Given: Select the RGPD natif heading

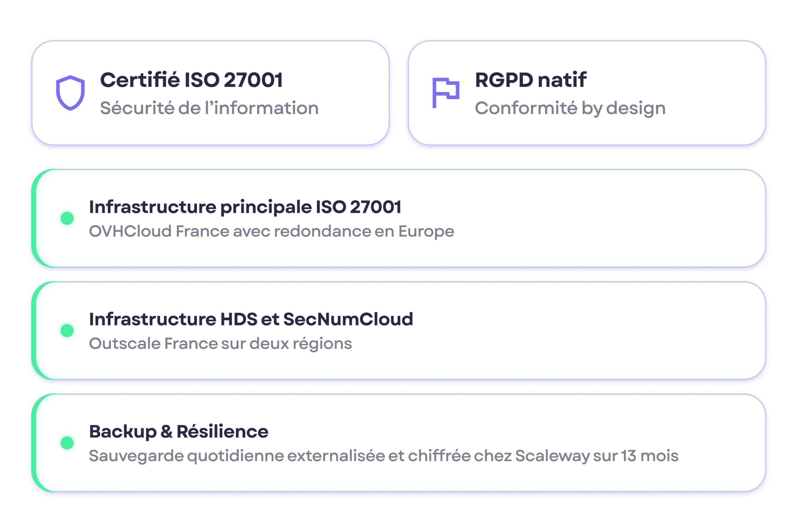Looking at the screenshot, I should point(530,80).
